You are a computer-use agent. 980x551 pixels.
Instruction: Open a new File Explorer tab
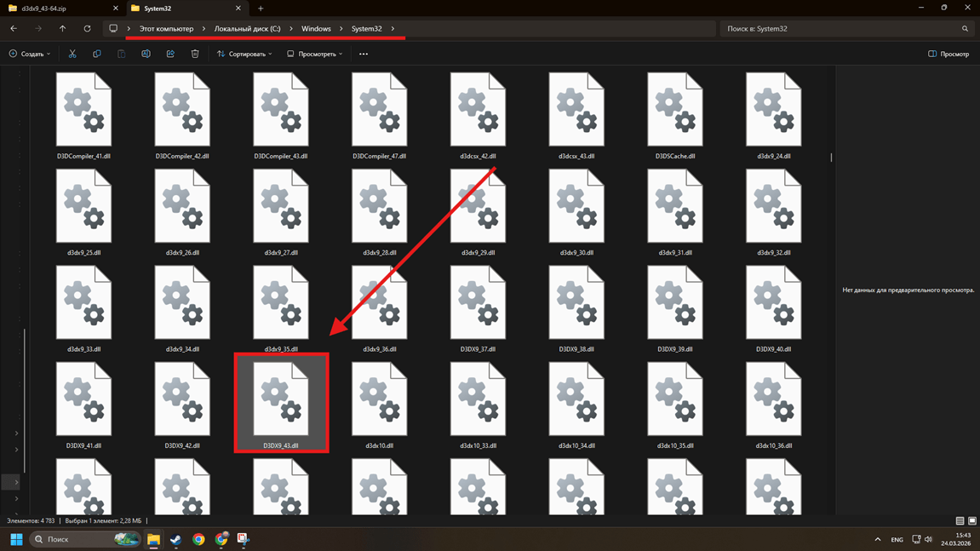click(x=261, y=9)
